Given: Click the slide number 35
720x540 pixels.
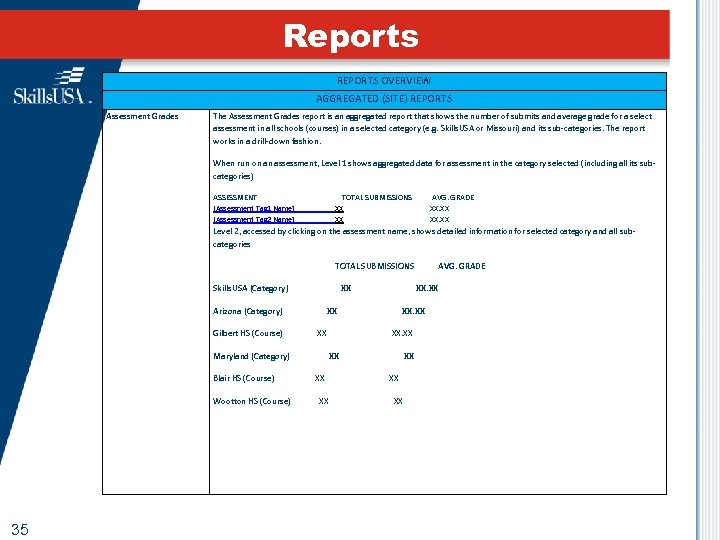Looking at the screenshot, I should point(20,529).
